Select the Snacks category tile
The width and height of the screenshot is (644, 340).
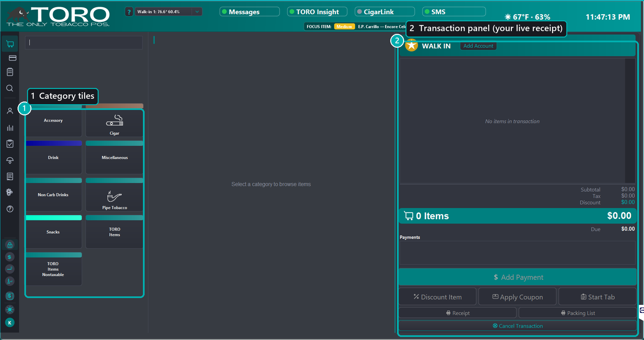pos(53,232)
